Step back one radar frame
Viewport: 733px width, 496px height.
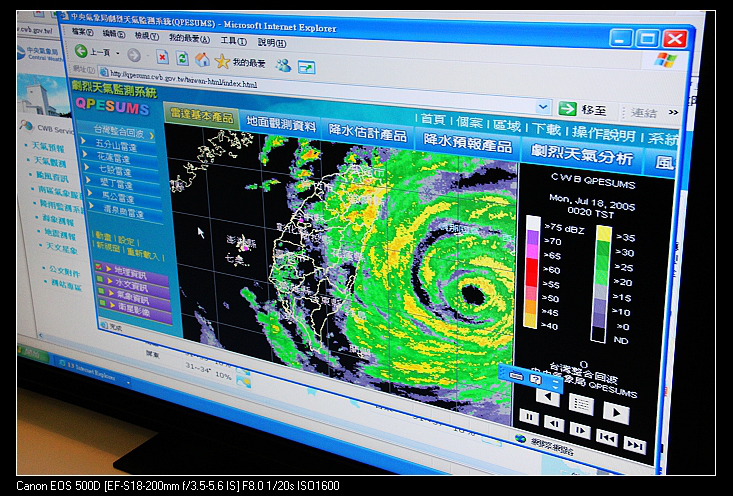coord(554,424)
